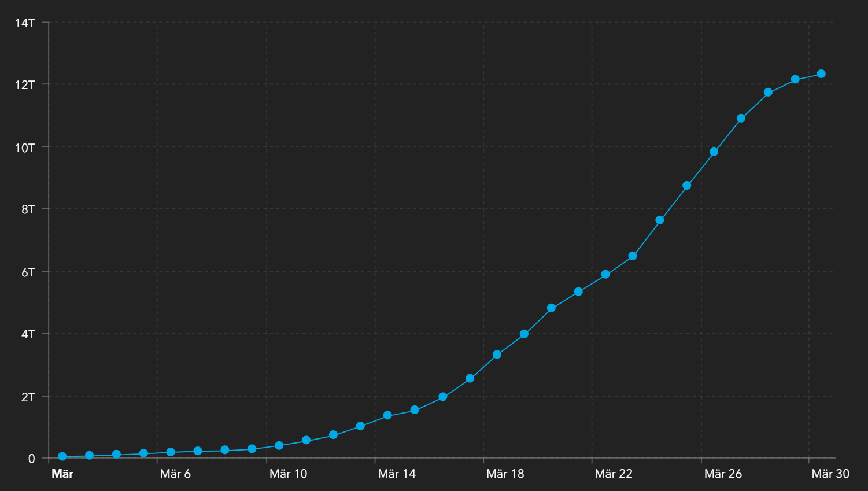Click the '0' y-axis origin label

32,459
